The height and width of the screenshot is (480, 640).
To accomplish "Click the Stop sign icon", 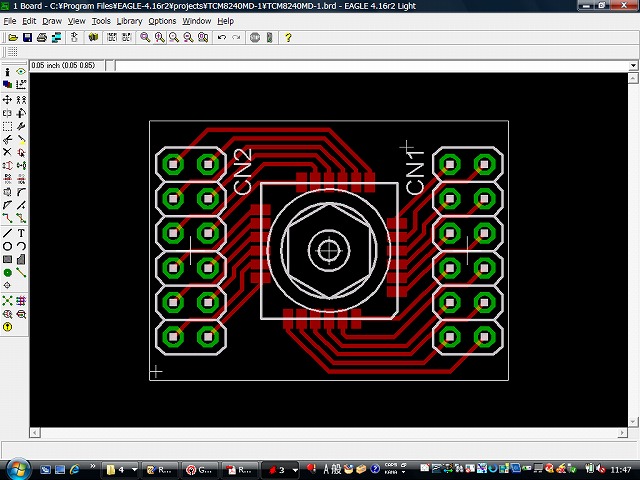I will click(255, 38).
